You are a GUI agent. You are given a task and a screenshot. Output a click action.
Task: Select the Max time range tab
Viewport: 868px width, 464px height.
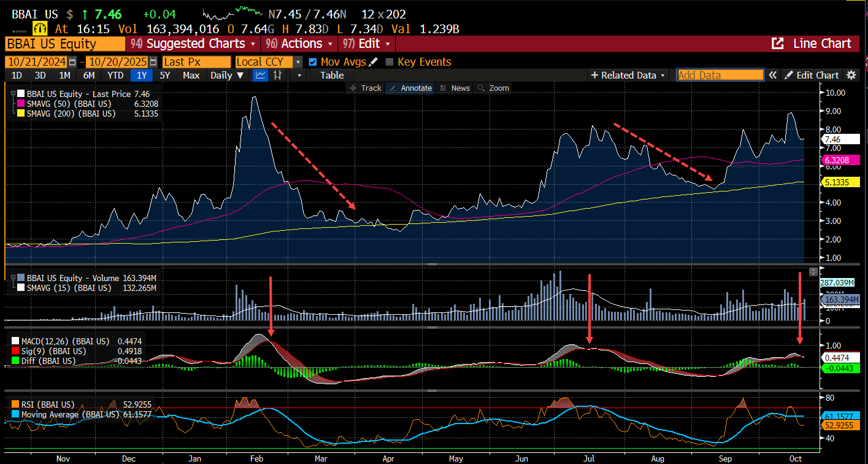click(191, 75)
